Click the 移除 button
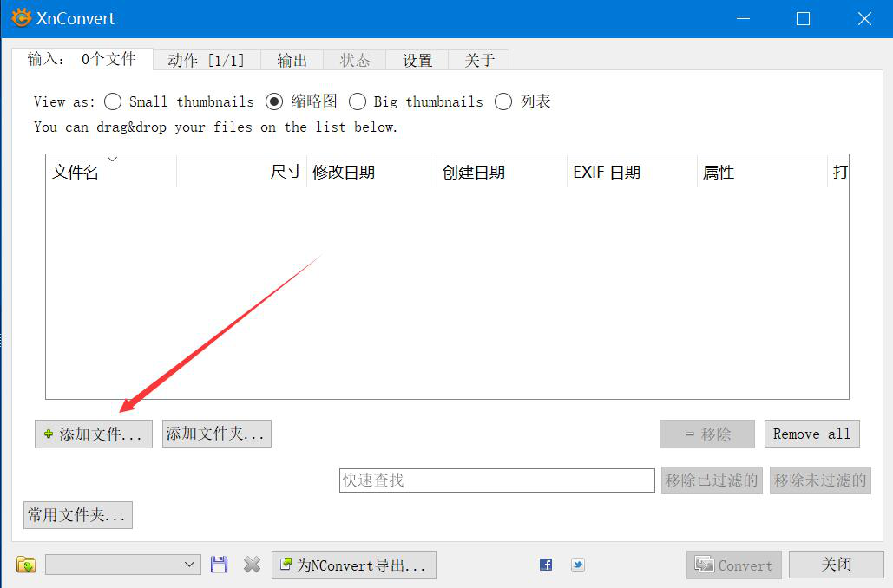893x588 pixels. 707,434
